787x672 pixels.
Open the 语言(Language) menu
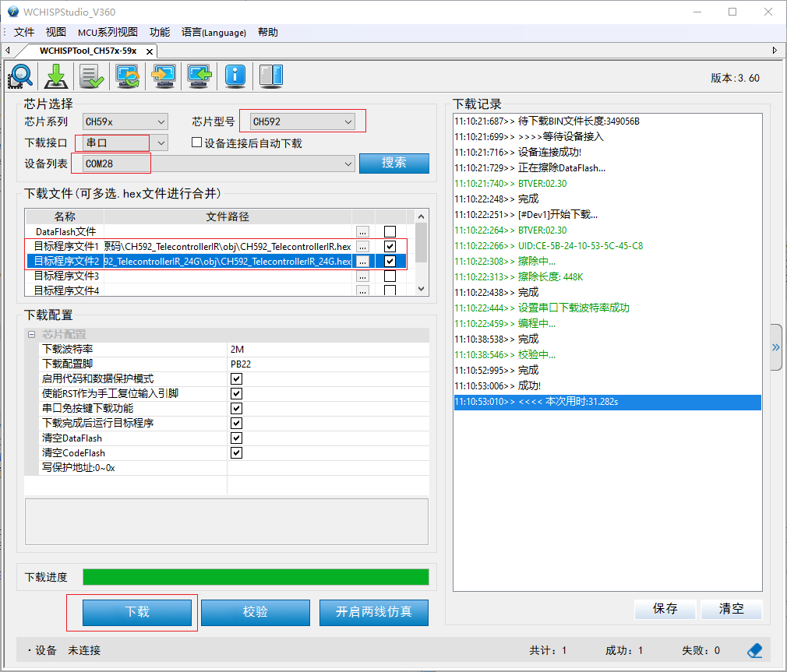[x=214, y=32]
